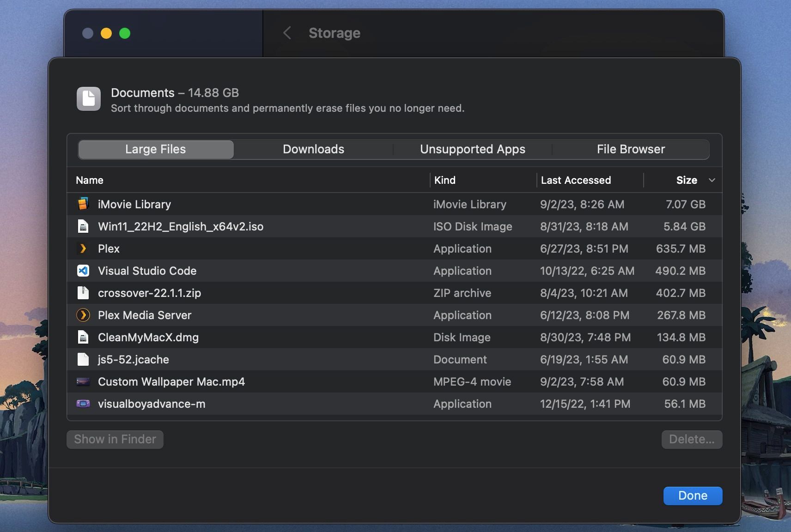The image size is (791, 532).
Task: Click the back chevron beside Storage
Action: point(287,33)
